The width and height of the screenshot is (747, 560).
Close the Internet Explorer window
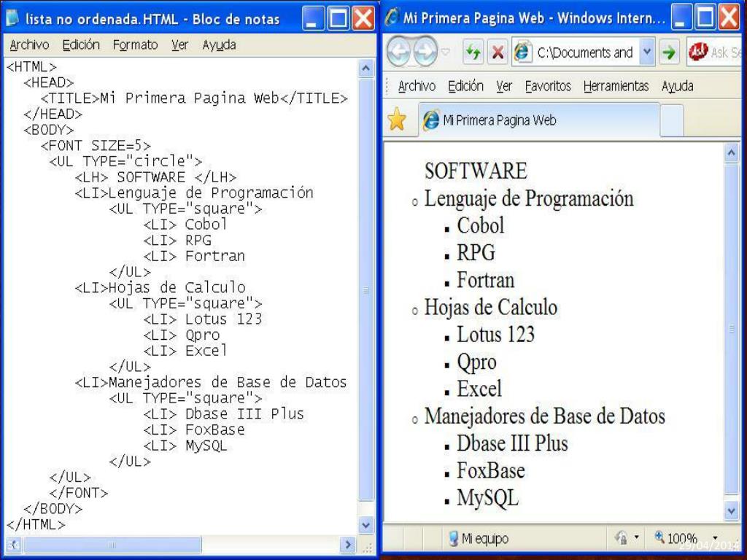729,17
